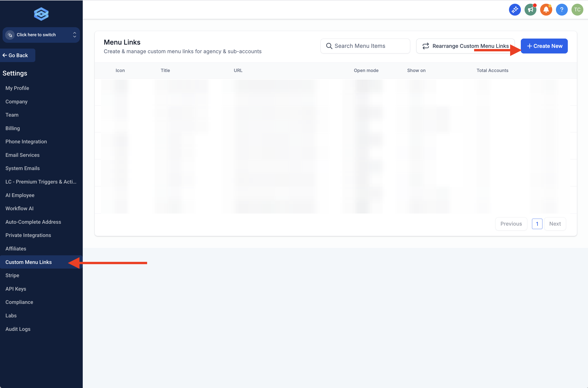
Task: Click the rearrange arrows icon
Action: coord(426,46)
